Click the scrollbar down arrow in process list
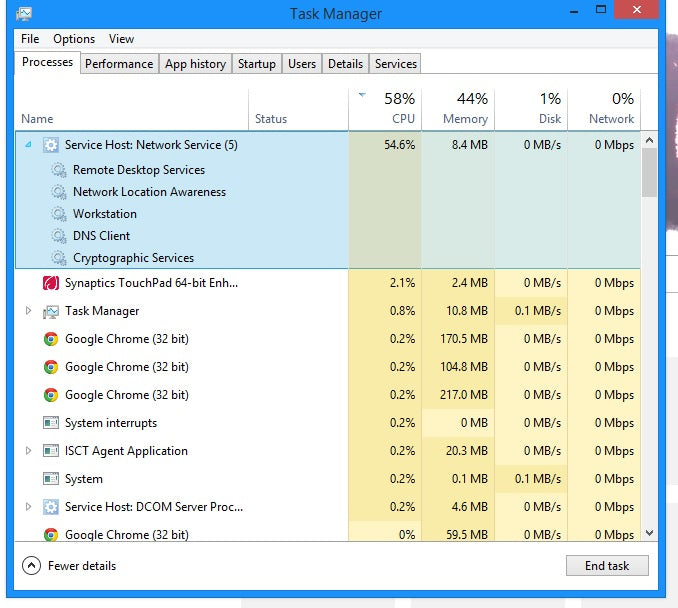 click(x=649, y=533)
